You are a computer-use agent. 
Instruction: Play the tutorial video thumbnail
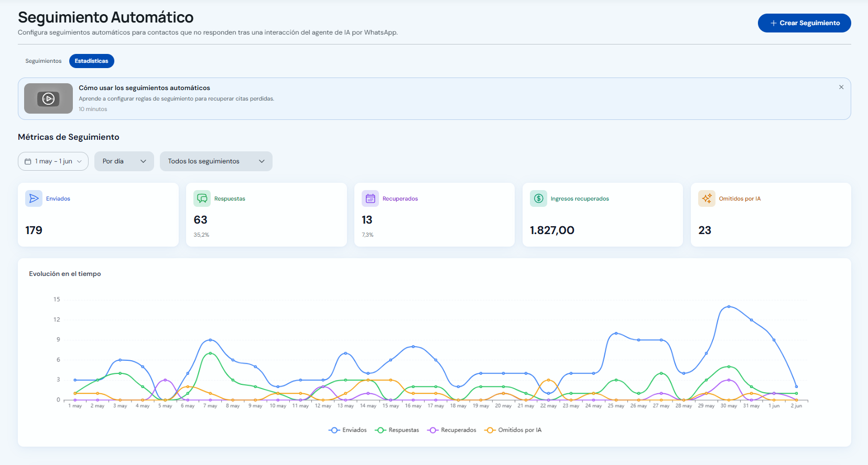[48, 98]
